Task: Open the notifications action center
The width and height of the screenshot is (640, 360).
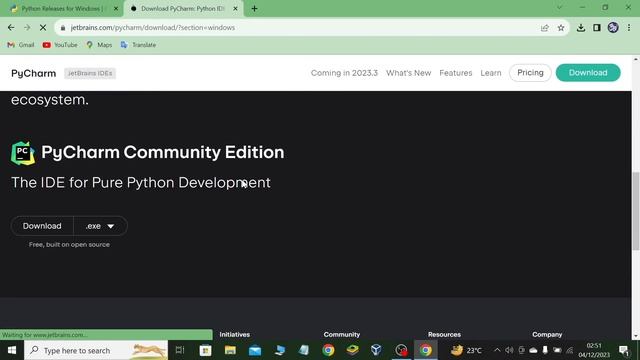Action: pyautogui.click(x=624, y=350)
